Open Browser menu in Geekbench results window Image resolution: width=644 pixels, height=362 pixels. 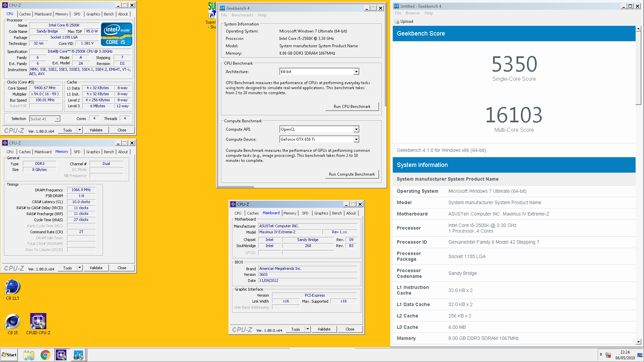[413, 13]
